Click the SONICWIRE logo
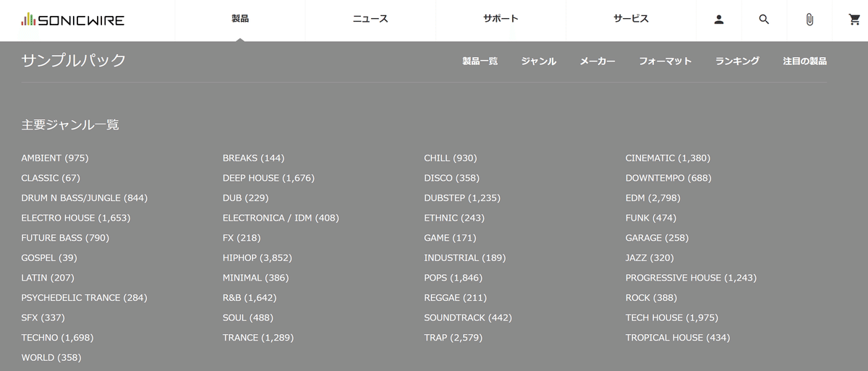This screenshot has height=371, width=868. 73,20
